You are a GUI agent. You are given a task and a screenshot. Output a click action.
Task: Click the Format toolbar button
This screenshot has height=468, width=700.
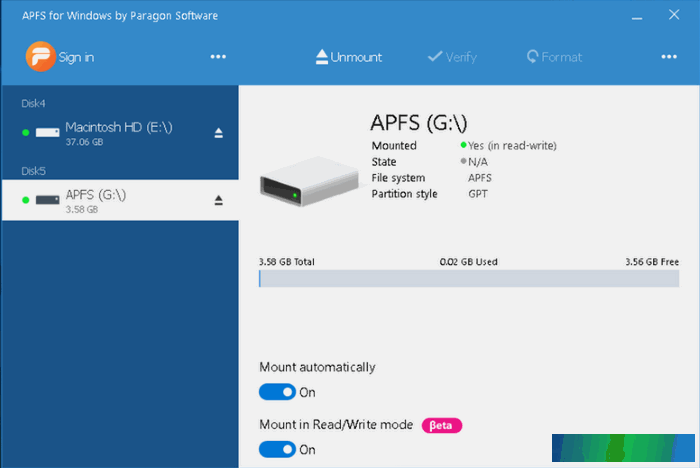pyautogui.click(x=554, y=57)
